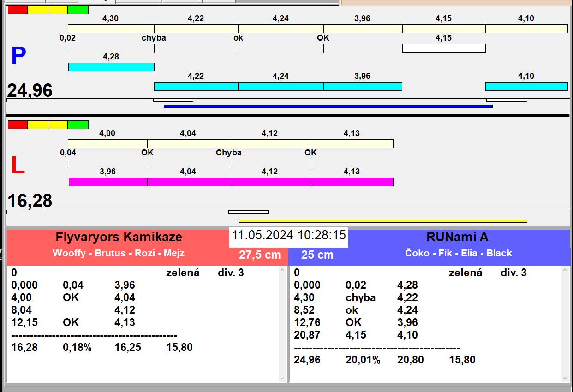
Task: Click the cream 4,00 bar in lane L
Action: point(108,143)
